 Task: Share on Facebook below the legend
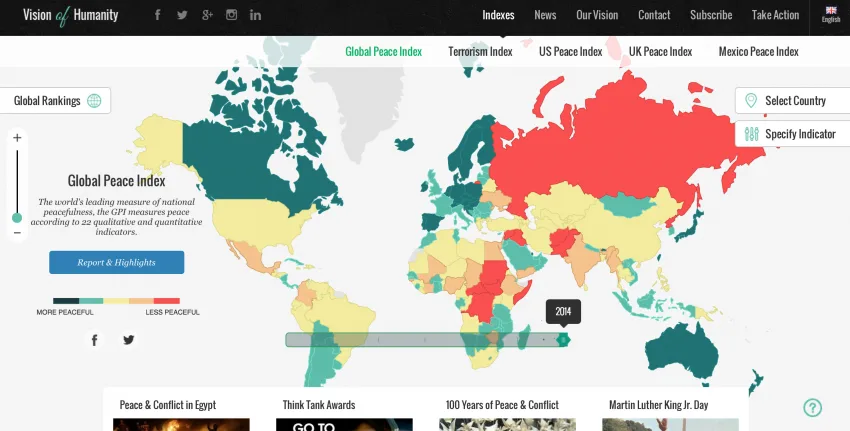point(94,340)
